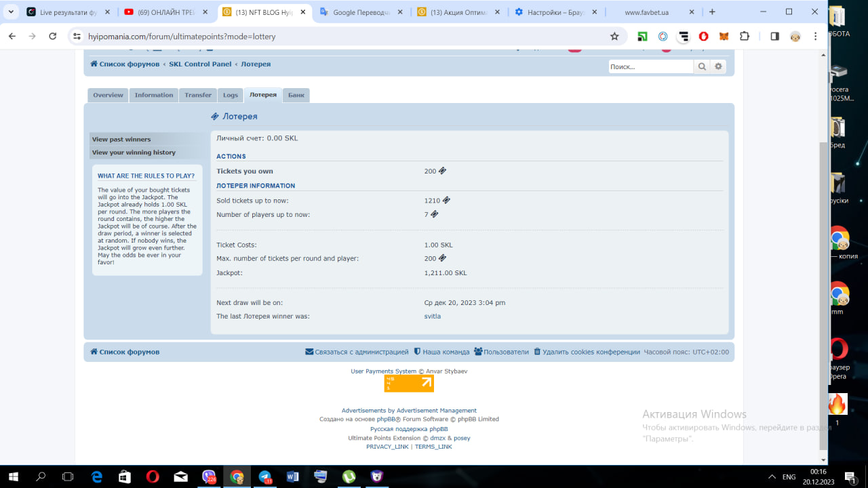Open uTorrent from the taskbar
The height and width of the screenshot is (488, 868).
tap(349, 476)
